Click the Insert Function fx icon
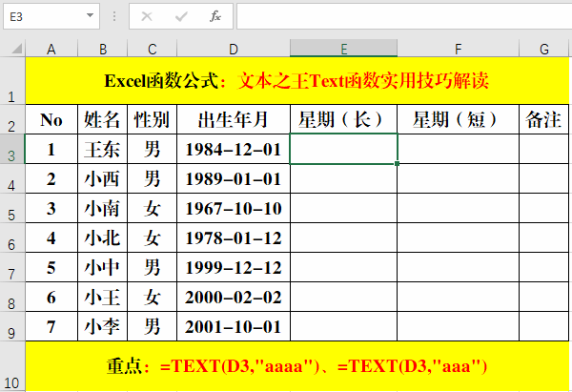 tap(215, 16)
